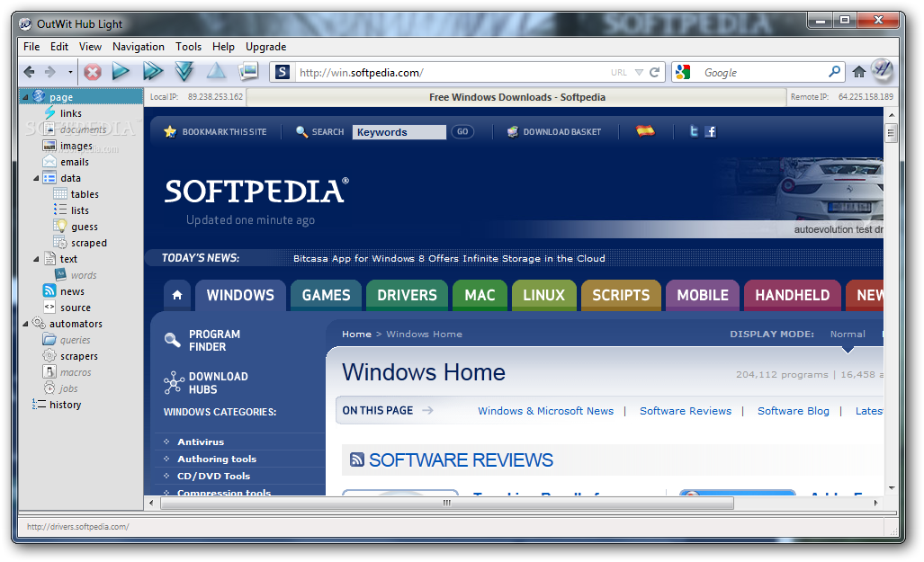The width and height of the screenshot is (924, 562).
Task: Select source in the sidebar
Action: coord(76,308)
